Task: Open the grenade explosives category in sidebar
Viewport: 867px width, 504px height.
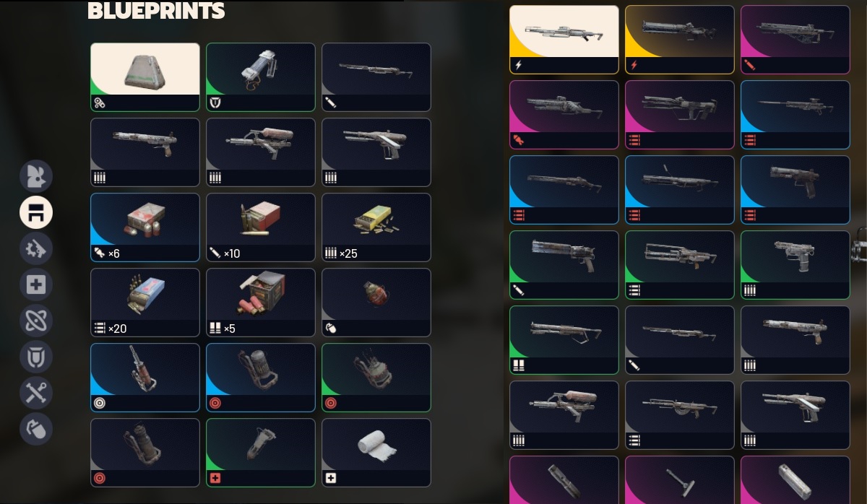Action: click(x=35, y=429)
